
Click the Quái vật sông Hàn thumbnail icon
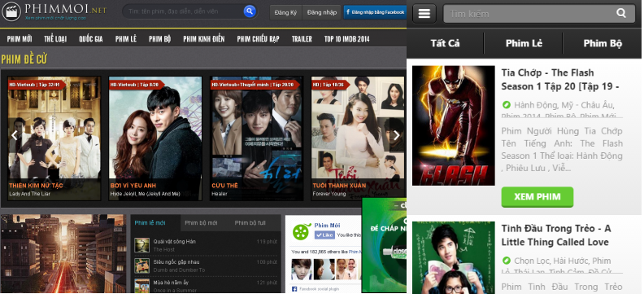[141, 245]
